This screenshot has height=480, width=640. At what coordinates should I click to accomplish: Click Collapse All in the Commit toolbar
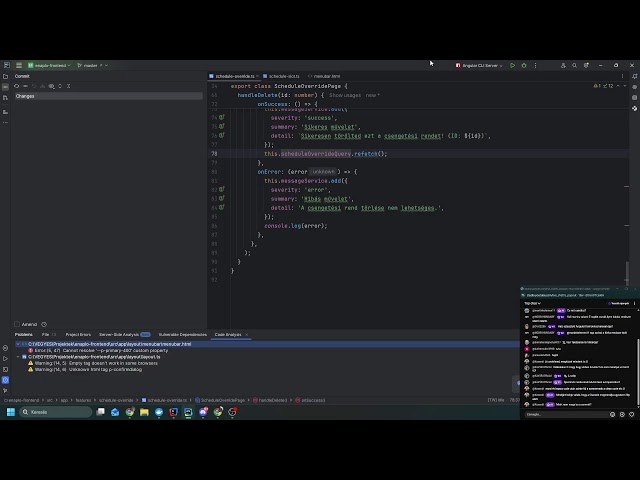click(69, 86)
